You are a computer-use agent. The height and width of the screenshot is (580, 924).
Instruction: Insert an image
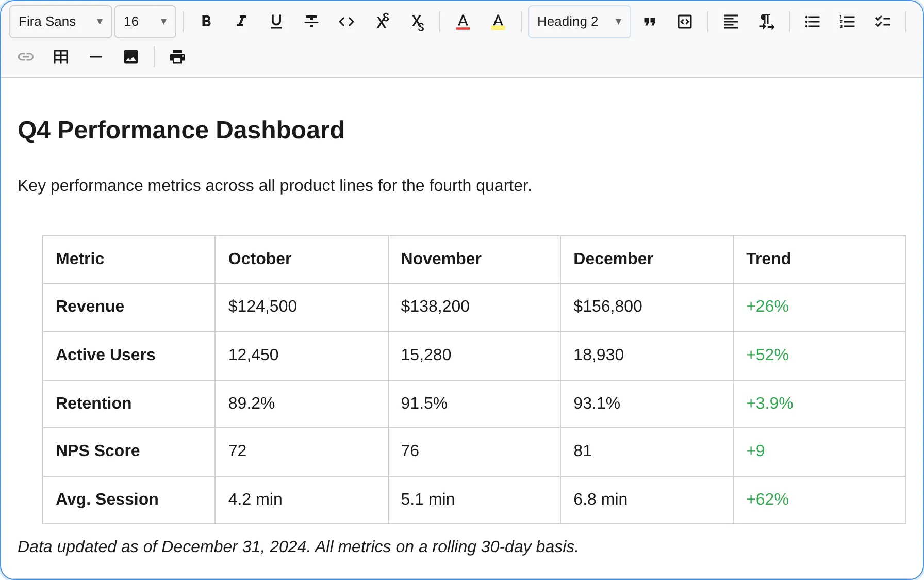point(131,57)
